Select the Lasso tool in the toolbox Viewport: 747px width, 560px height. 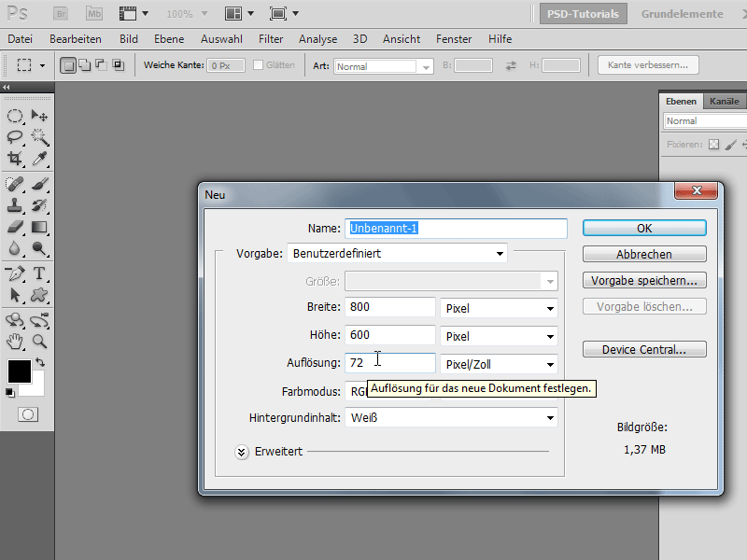coord(16,137)
